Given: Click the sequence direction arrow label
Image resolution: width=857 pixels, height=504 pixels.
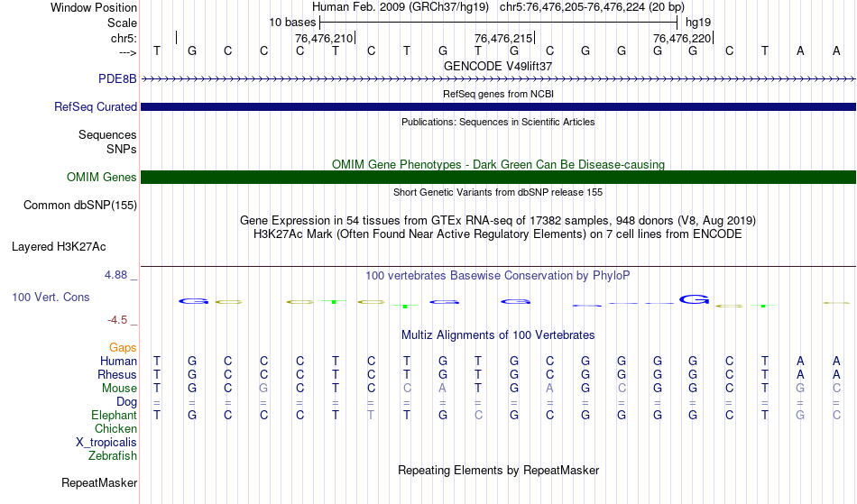Looking at the screenshot, I should pyautogui.click(x=128, y=52).
